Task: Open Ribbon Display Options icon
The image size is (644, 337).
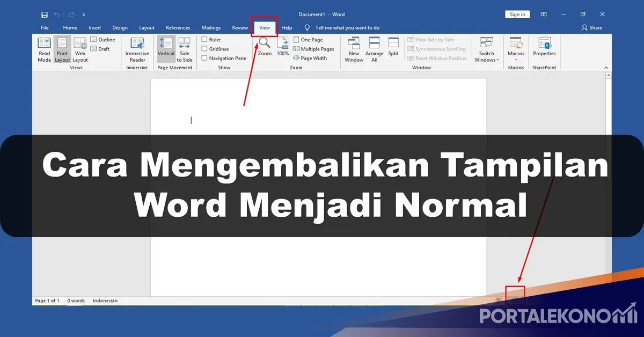Action: point(544,14)
